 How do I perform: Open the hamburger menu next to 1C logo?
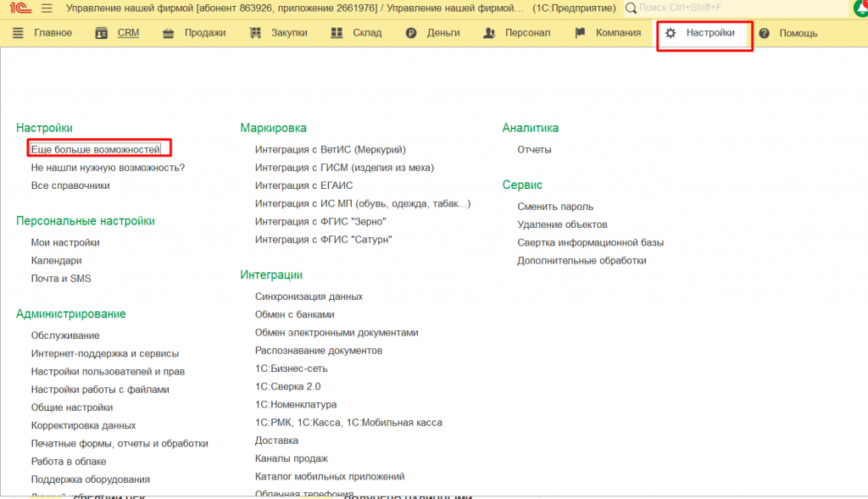click(47, 8)
